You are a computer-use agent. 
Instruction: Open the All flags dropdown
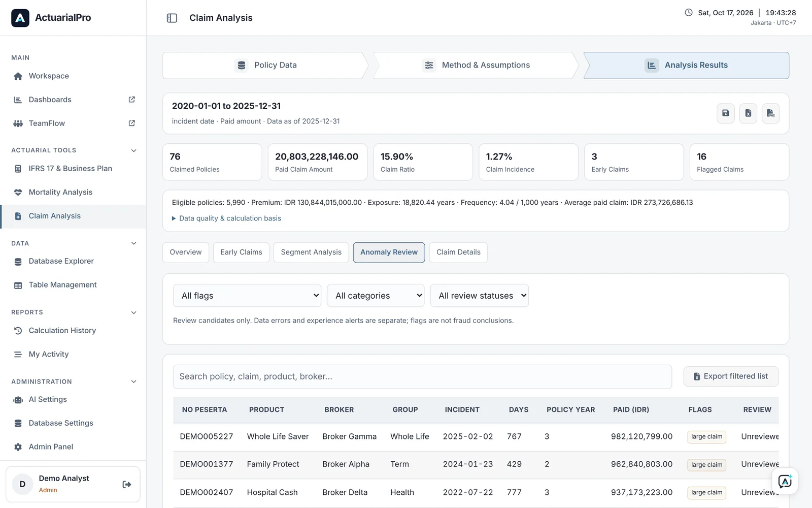pyautogui.click(x=247, y=296)
